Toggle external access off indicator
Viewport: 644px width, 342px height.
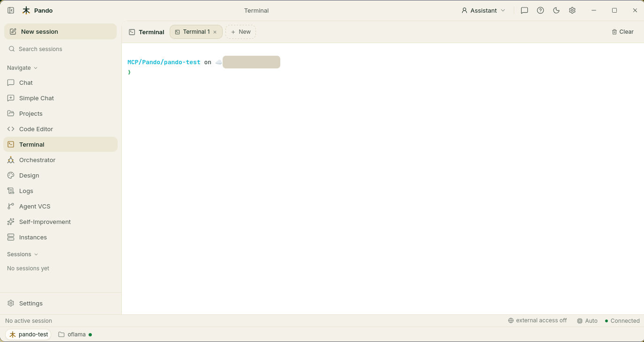(x=537, y=320)
